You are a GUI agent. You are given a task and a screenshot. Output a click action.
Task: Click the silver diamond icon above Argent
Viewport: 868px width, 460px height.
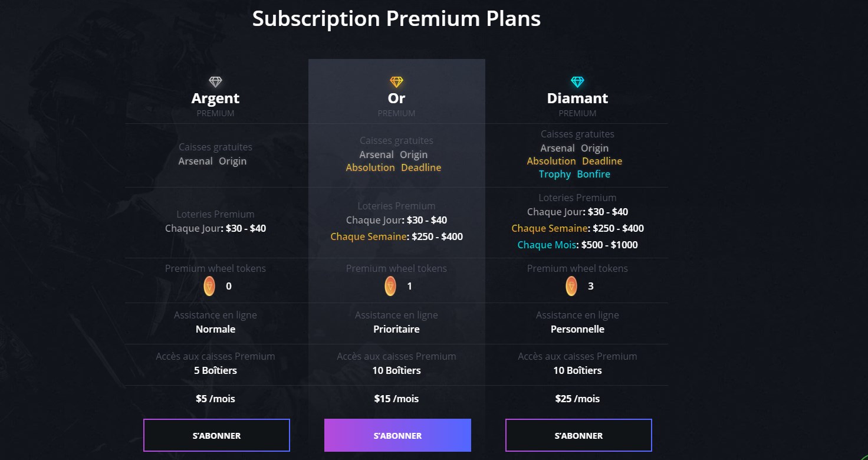[216, 82]
